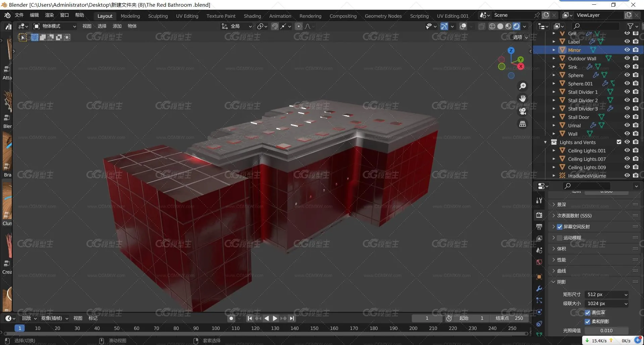Viewport: 644px width, 345px height.
Task: Open the World properties tab
Action: coord(539,262)
